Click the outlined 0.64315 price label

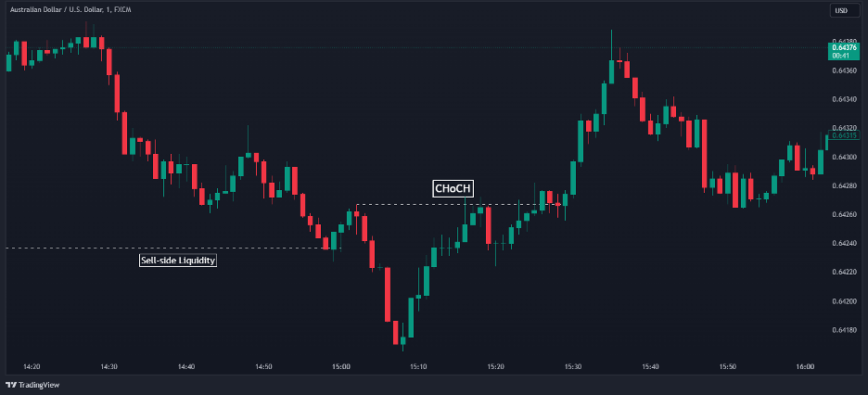tap(845, 135)
